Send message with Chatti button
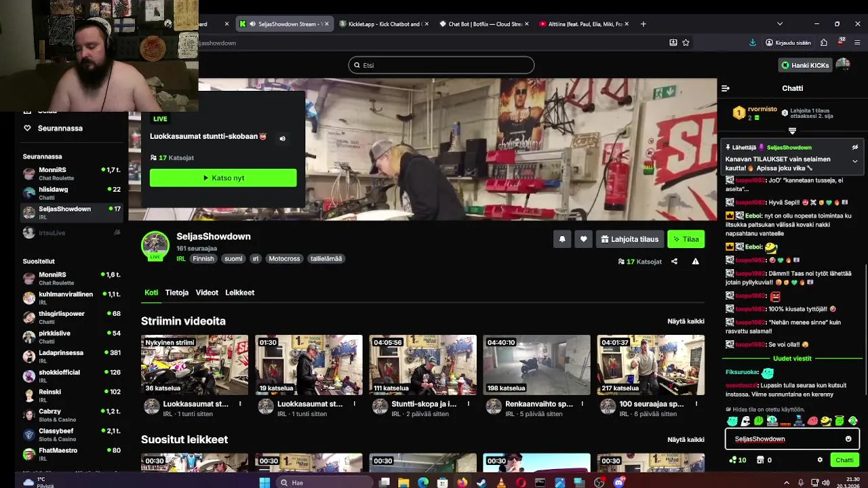868x488 pixels. click(844, 460)
